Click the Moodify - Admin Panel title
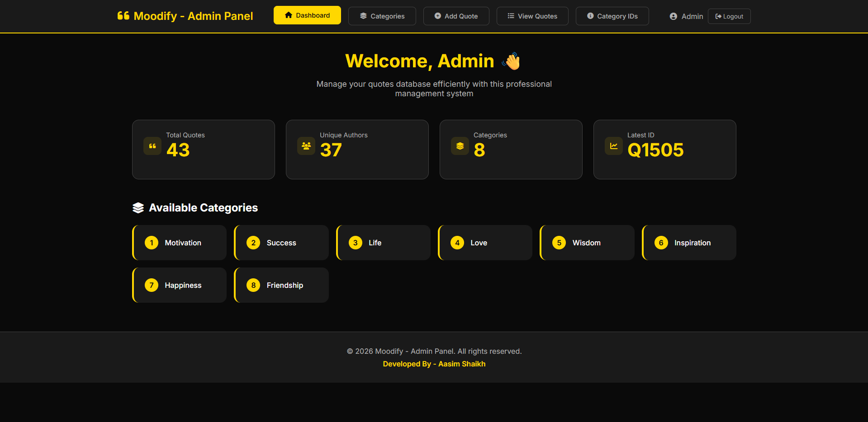 tap(193, 16)
